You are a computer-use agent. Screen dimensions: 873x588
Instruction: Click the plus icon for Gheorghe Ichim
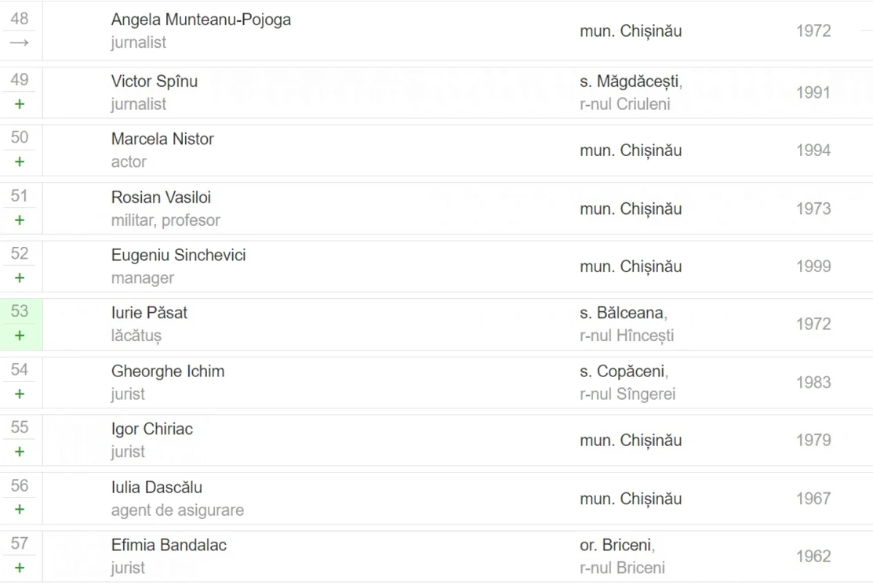pyautogui.click(x=20, y=394)
